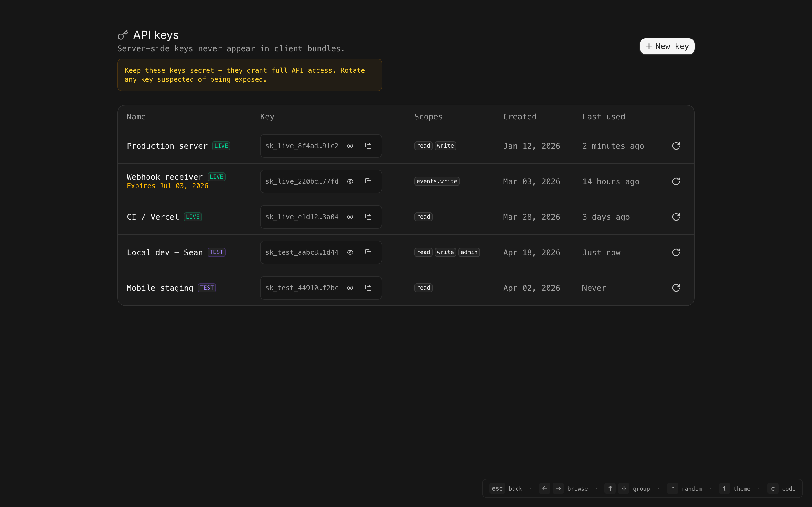The height and width of the screenshot is (507, 812).
Task: Rotate the Mobile staging key
Action: pos(676,288)
